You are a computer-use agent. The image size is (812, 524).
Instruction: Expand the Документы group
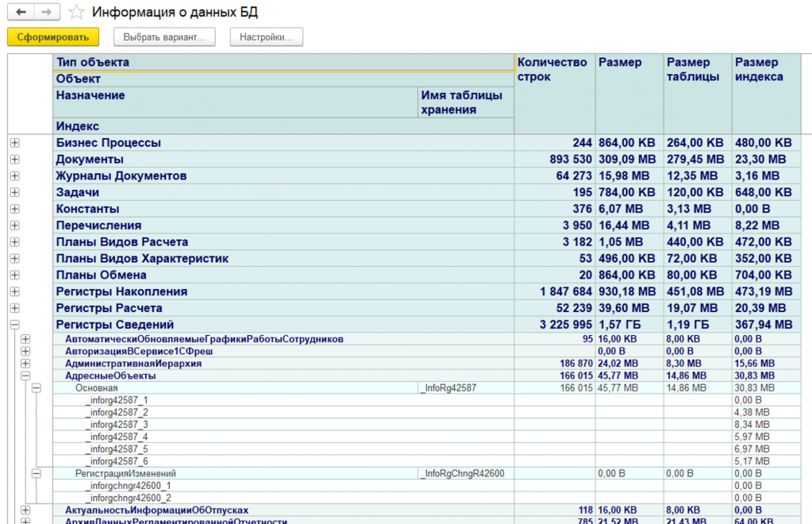pos(15,160)
